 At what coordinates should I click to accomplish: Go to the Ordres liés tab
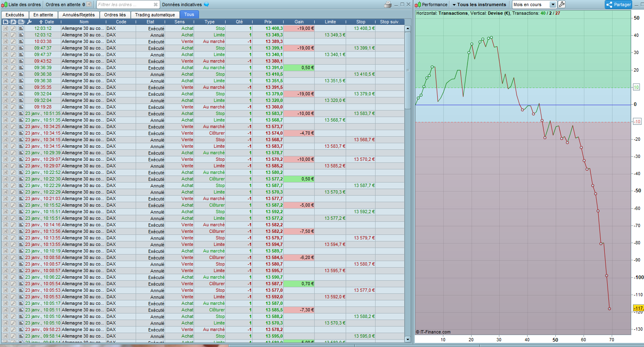(x=115, y=15)
